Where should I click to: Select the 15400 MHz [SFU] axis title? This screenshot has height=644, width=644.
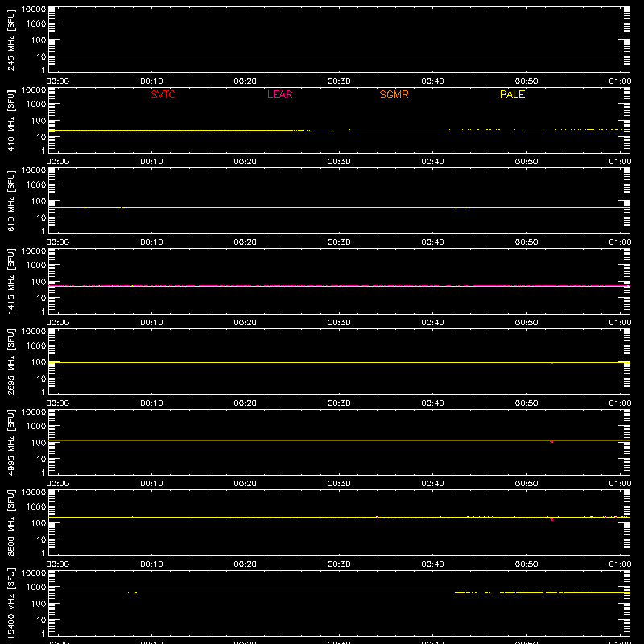point(10,603)
